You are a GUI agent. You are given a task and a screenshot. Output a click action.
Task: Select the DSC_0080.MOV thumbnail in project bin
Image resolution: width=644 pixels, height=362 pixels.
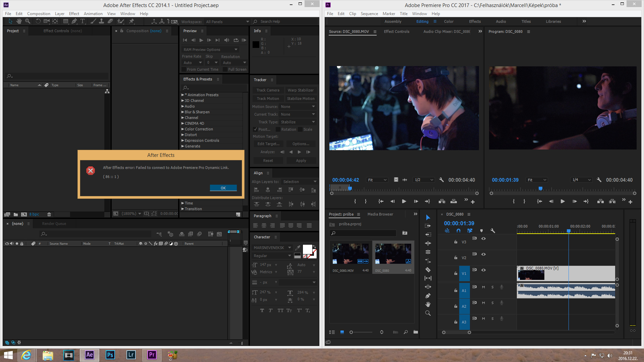tap(351, 253)
